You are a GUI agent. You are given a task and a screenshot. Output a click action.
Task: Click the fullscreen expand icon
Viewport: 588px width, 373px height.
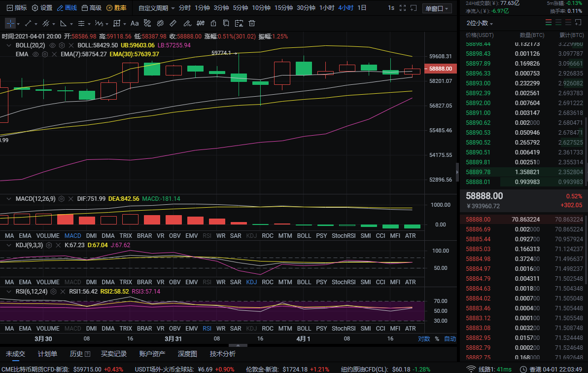click(x=403, y=8)
